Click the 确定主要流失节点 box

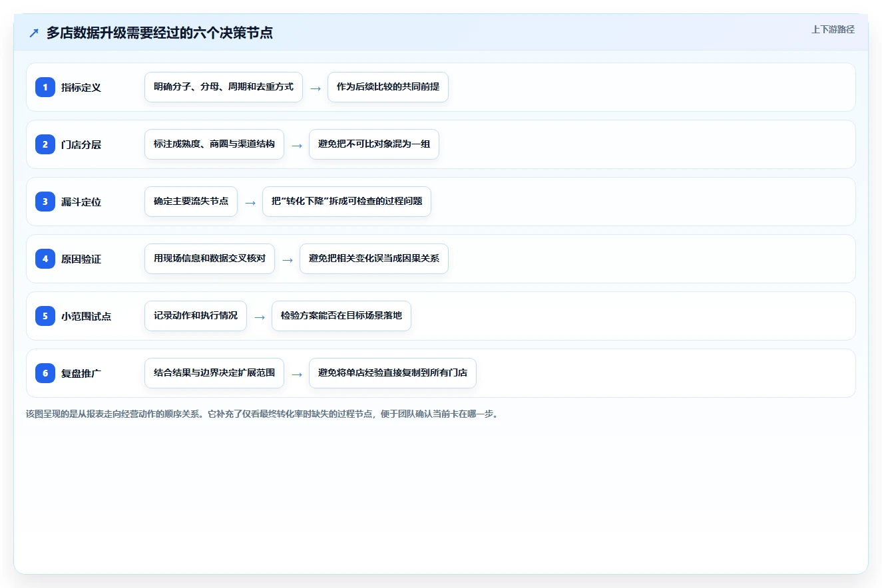[x=191, y=202]
